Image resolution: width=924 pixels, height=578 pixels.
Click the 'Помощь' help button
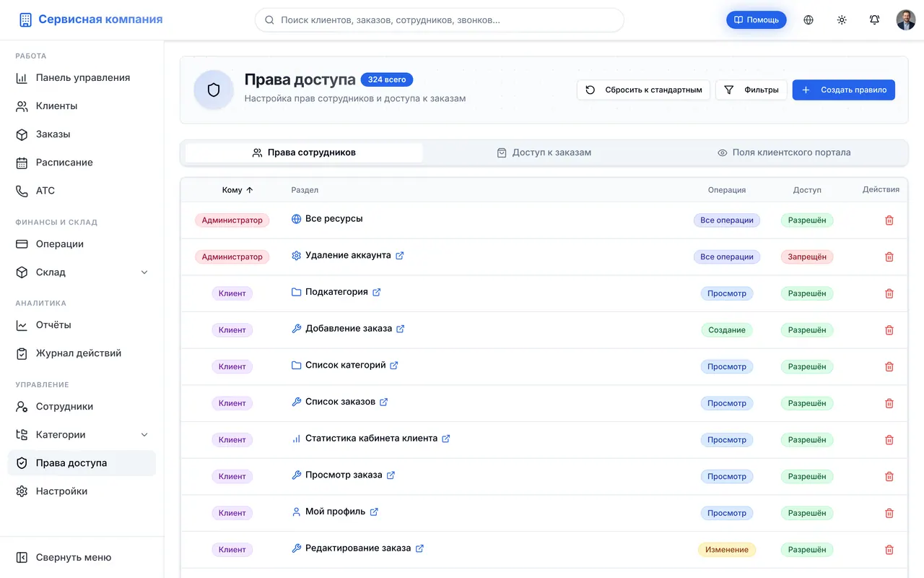click(x=757, y=20)
